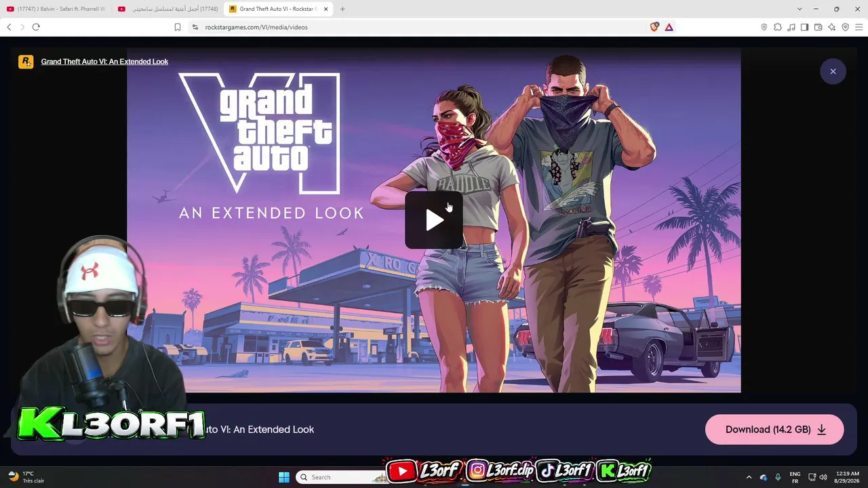The width and height of the screenshot is (868, 488).
Task: Play the GTA VI Extended Look video
Action: point(434,220)
